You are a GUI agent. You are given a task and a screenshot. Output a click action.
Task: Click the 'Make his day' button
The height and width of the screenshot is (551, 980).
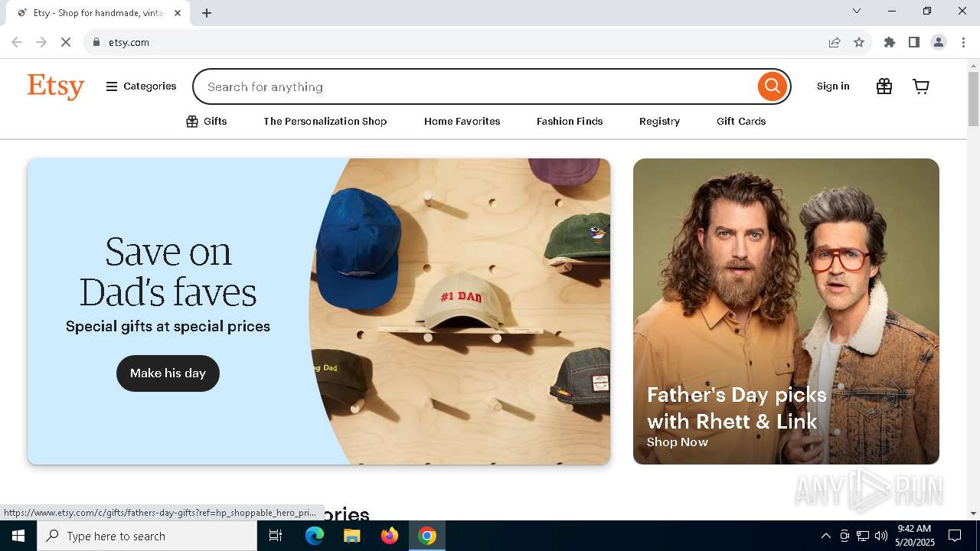coord(168,373)
